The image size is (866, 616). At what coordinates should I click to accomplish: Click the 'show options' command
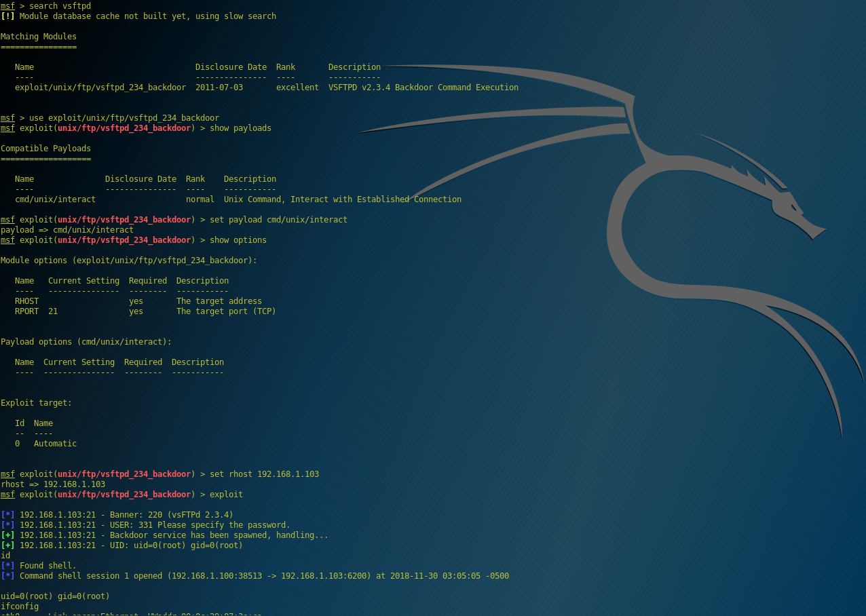click(x=238, y=240)
